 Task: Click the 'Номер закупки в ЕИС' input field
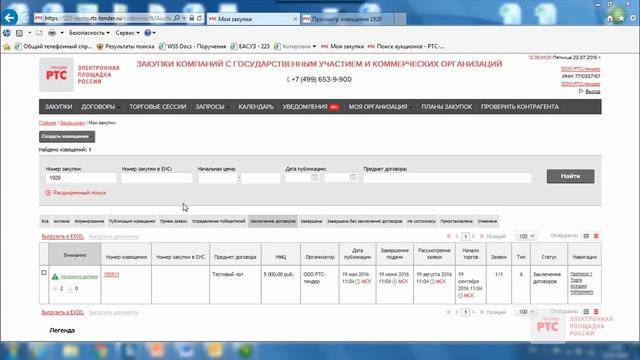157,178
